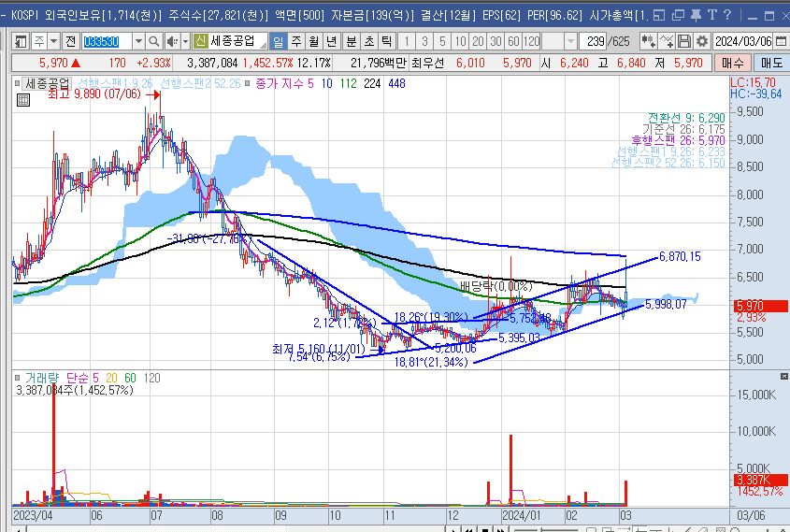The image size is (790, 532).
Task: Click the date field 2024/03/06
Action: 743,41
